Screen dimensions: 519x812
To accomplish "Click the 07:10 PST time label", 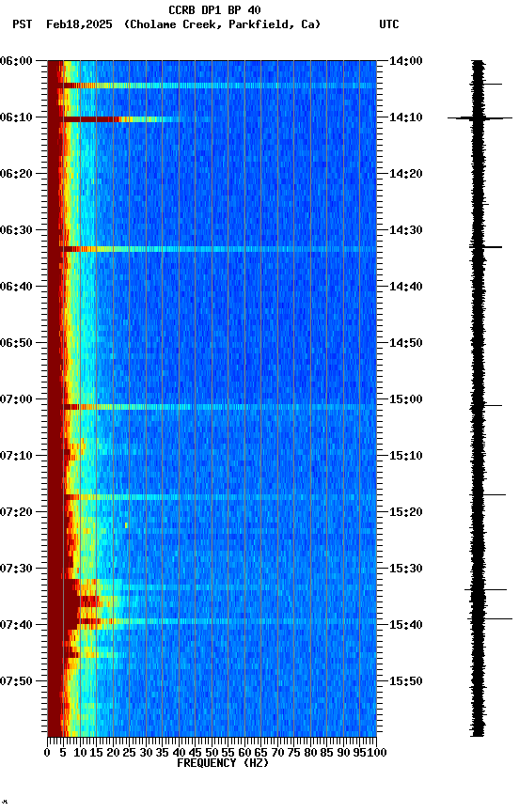I will [16, 456].
